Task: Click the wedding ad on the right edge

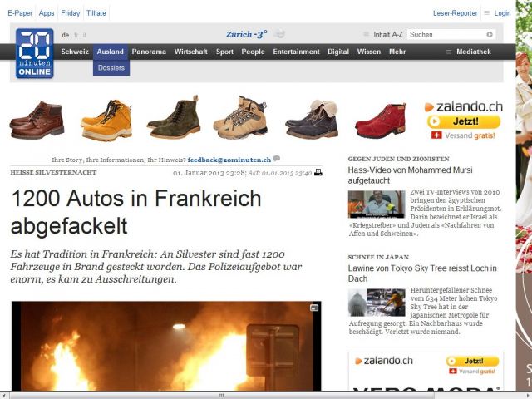Action: 524,195
